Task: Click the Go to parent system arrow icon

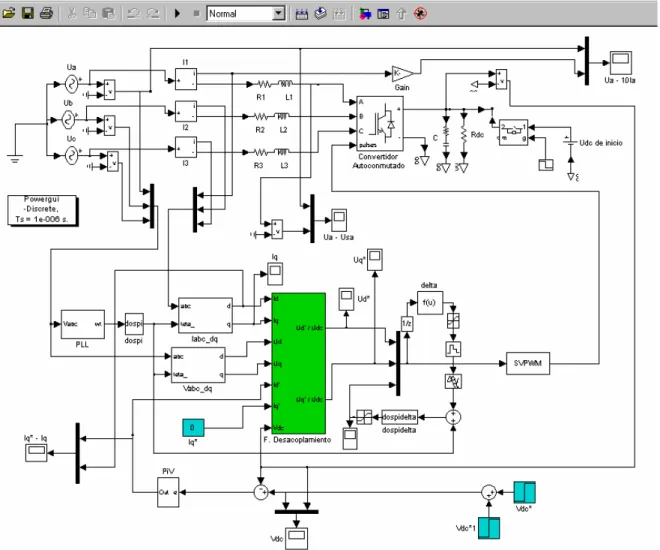Action: click(401, 14)
